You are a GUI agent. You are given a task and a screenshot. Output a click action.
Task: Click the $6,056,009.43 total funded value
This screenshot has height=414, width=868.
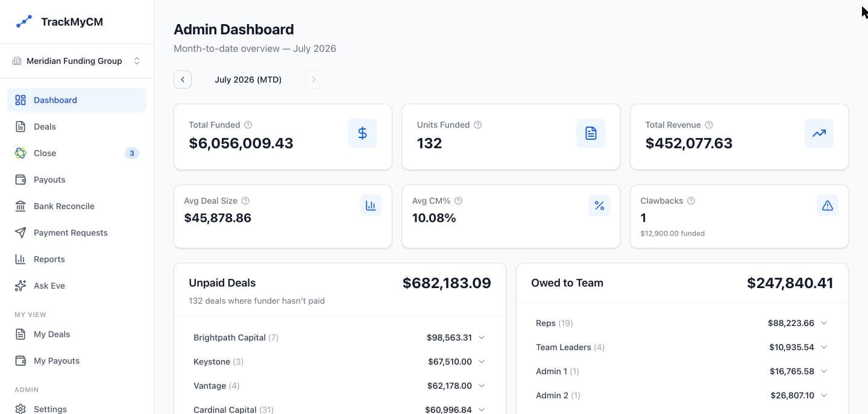pyautogui.click(x=241, y=143)
